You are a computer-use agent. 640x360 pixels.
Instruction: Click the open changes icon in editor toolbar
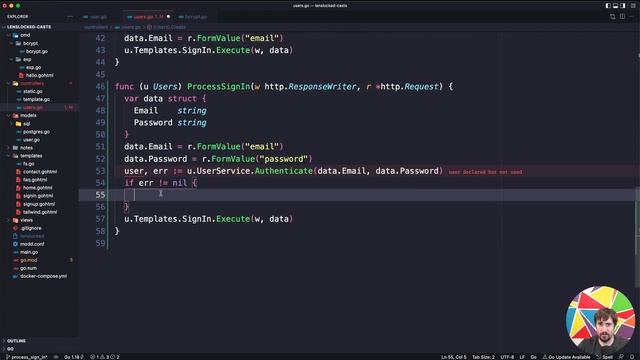[x=613, y=17]
